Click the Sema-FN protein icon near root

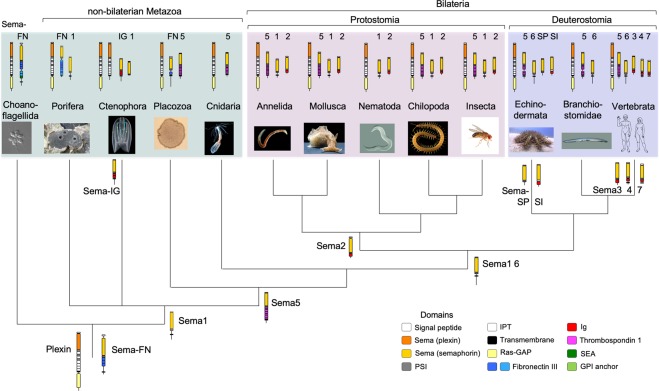[104, 354]
